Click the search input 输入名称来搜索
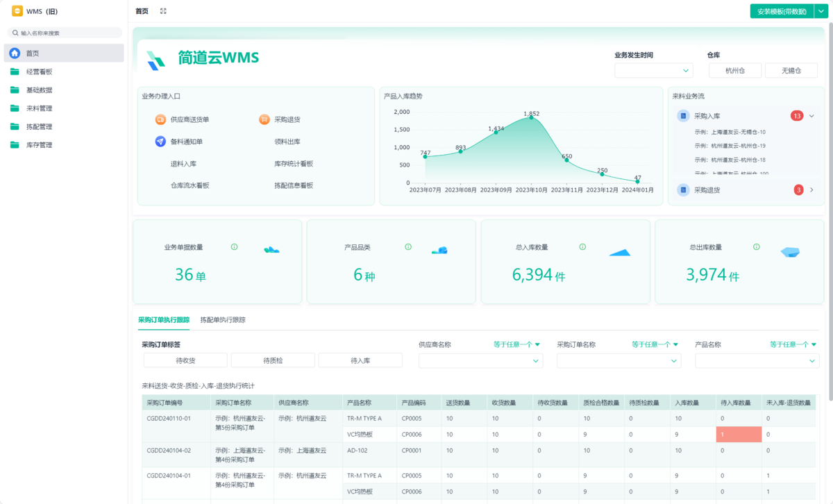Viewport: 833px width, 504px height. [65, 33]
